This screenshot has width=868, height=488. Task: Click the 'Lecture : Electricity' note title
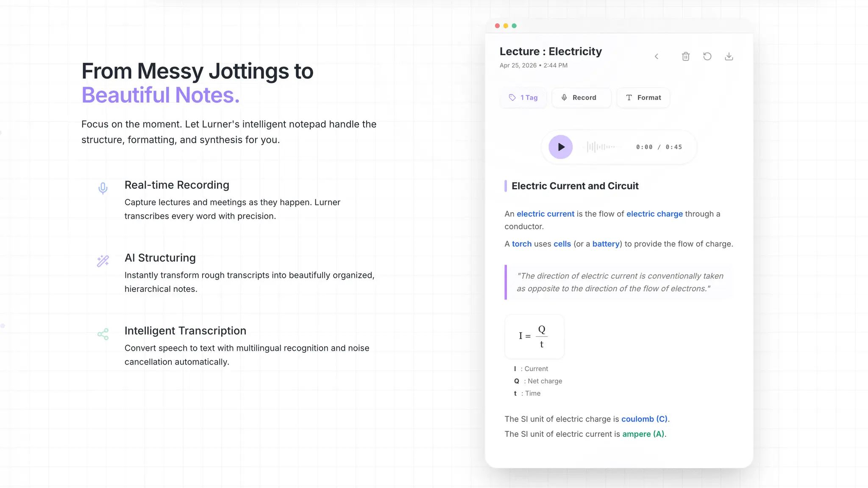[551, 51]
